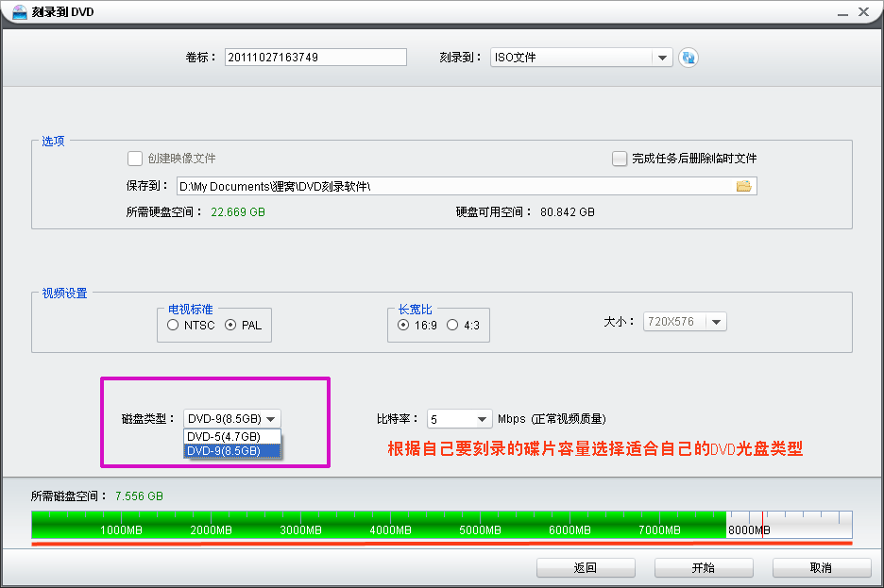Click the Mbps (正常视频质量) label
Viewport: 884px width, 588px height.
552,419
